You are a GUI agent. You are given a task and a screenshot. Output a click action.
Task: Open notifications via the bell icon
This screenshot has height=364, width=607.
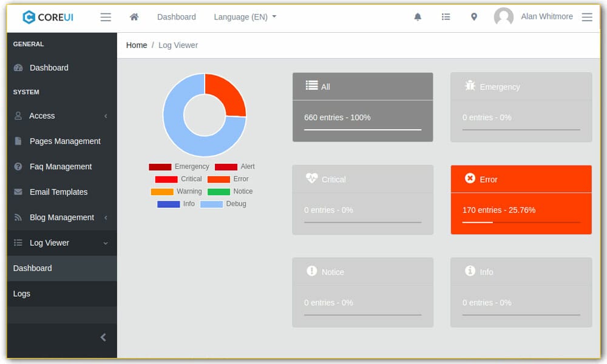pos(418,16)
